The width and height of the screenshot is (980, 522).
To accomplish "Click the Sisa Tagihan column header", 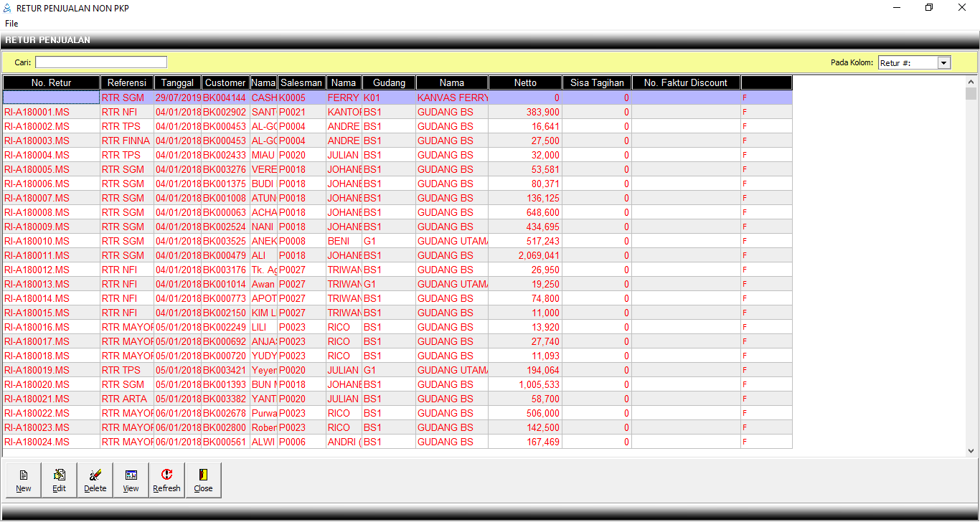I will [x=597, y=83].
